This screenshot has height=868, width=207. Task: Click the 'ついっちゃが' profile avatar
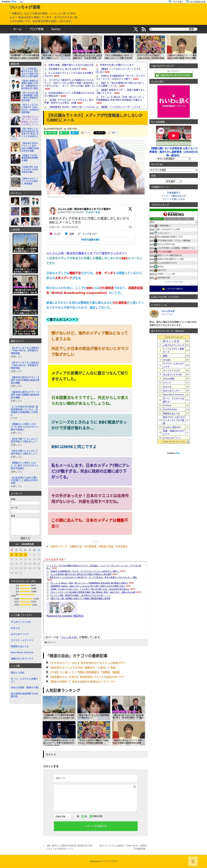(x=154, y=313)
